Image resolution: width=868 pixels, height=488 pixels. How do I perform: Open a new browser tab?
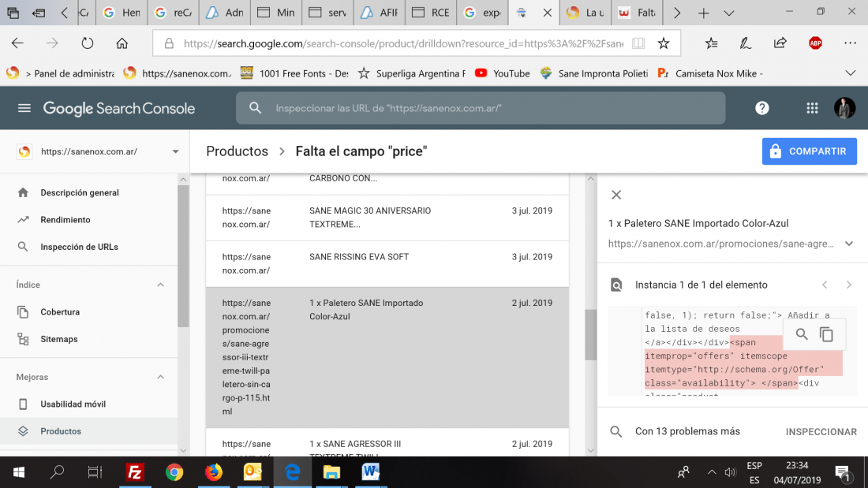704,13
